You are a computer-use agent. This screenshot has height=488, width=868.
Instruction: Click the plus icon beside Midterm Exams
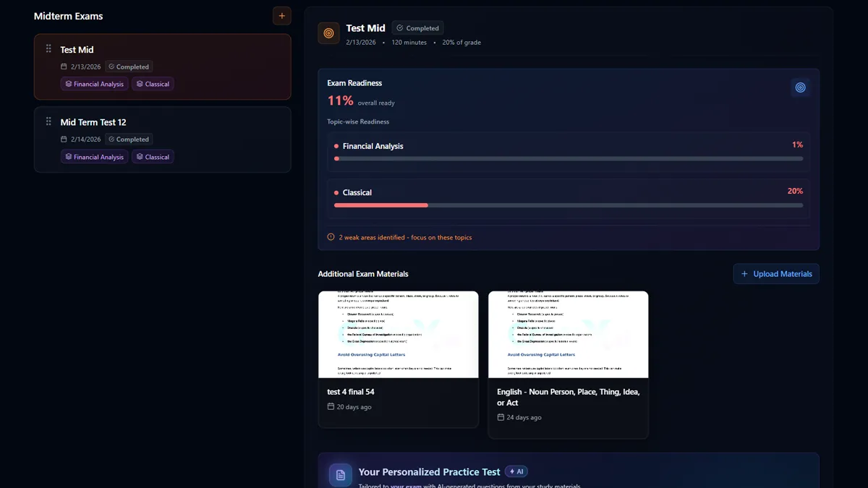tap(282, 16)
